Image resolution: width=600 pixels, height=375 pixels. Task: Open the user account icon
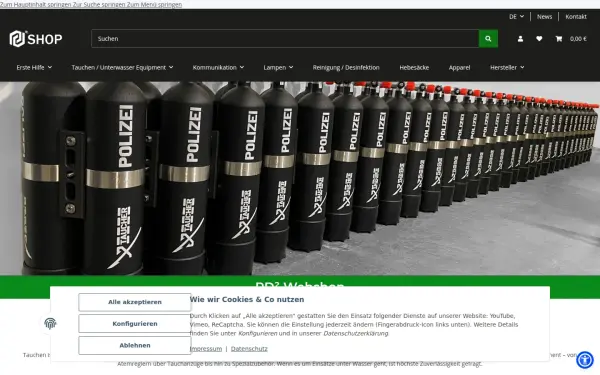pos(520,39)
